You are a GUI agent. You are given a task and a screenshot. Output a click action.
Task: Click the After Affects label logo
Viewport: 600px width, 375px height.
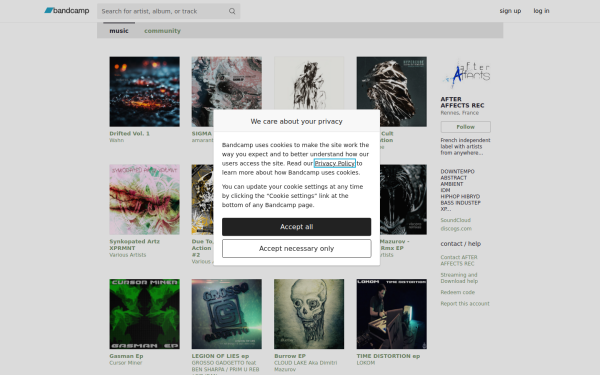click(466, 73)
